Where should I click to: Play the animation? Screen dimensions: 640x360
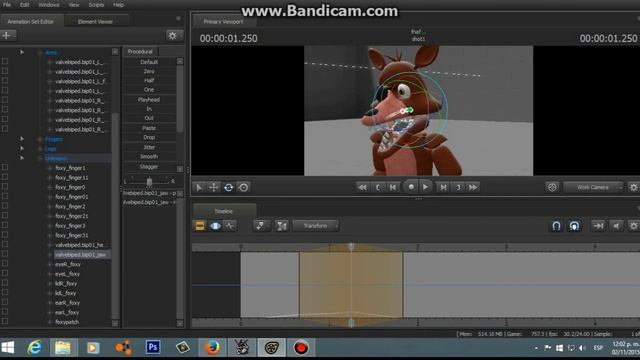point(425,187)
